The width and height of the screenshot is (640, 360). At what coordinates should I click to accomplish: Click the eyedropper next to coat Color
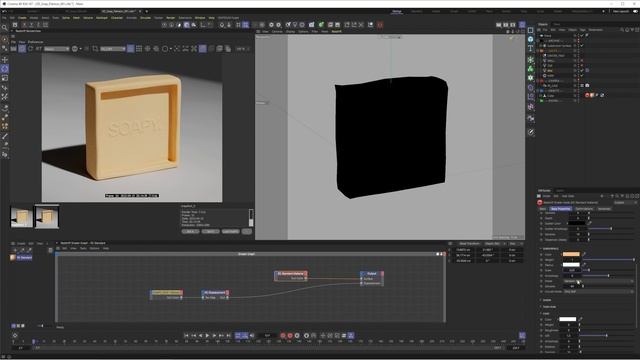click(580, 319)
